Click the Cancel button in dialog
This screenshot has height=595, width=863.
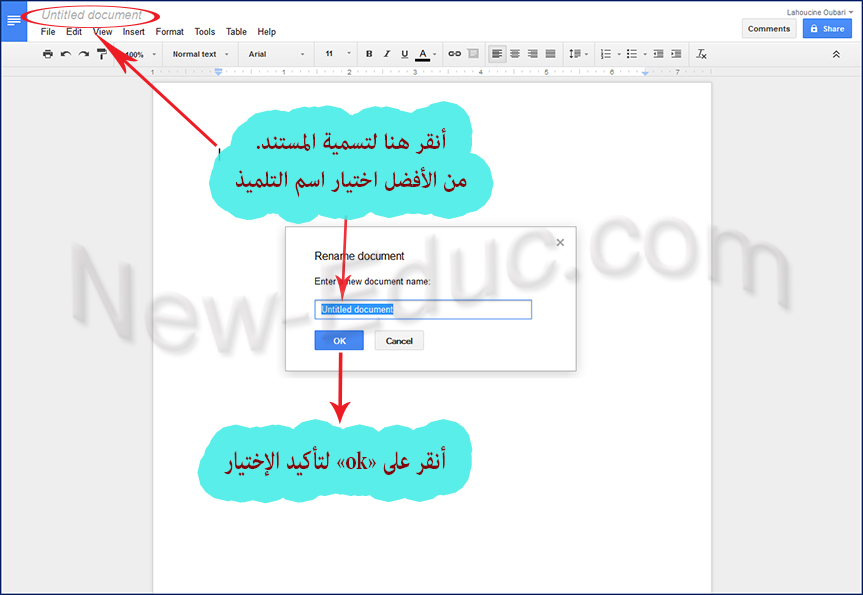(x=399, y=341)
